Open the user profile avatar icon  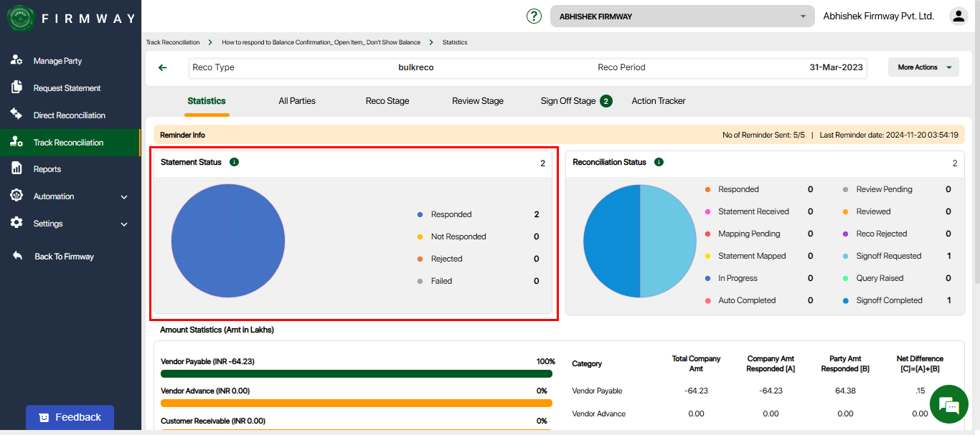pos(958,16)
